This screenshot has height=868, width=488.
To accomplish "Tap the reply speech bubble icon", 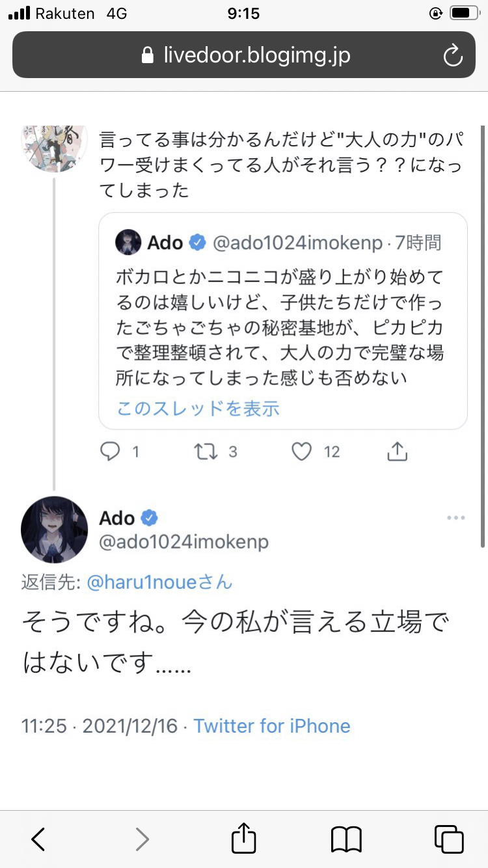I will 111,452.
